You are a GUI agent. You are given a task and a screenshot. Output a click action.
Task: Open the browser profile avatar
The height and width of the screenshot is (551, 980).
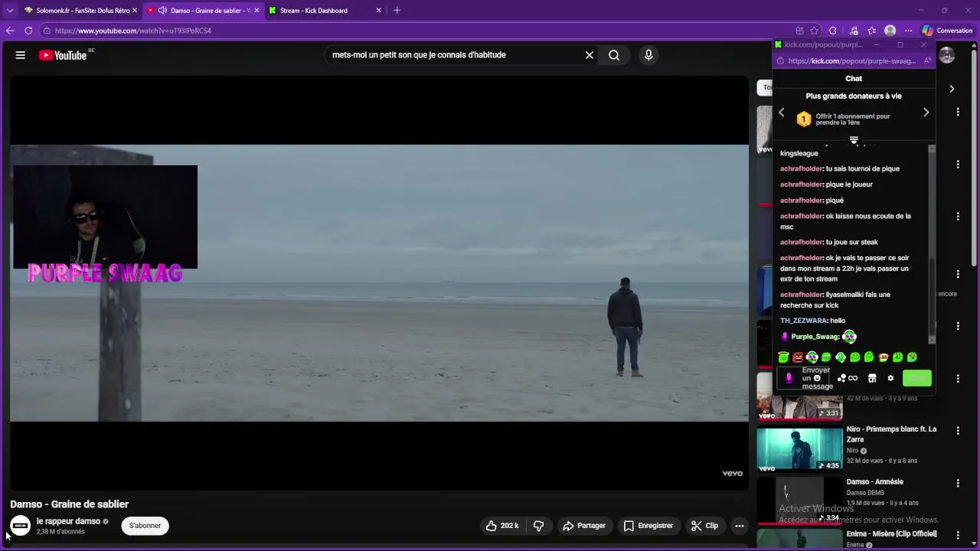(890, 31)
